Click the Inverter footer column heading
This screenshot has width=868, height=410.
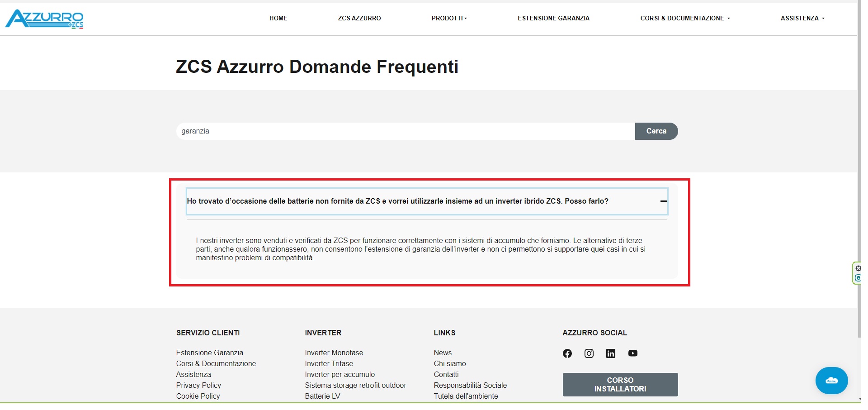tap(323, 333)
